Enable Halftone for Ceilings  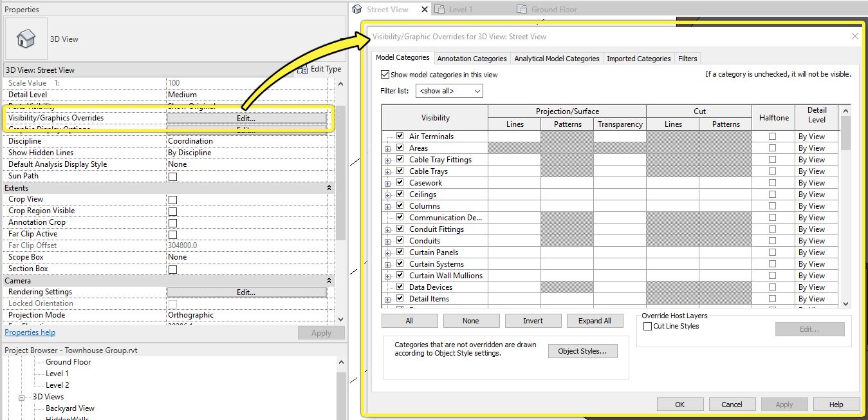point(773,194)
